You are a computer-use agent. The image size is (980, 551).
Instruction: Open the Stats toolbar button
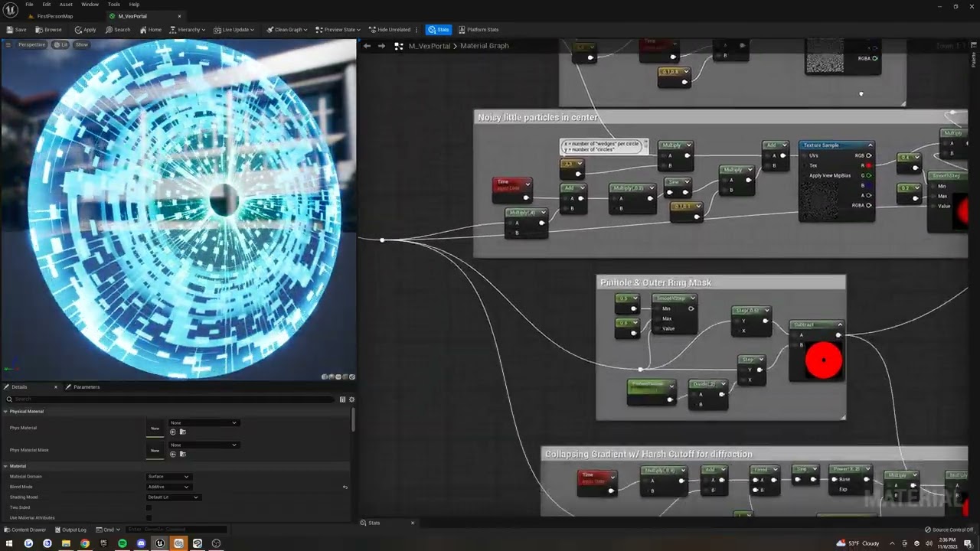[439, 30]
